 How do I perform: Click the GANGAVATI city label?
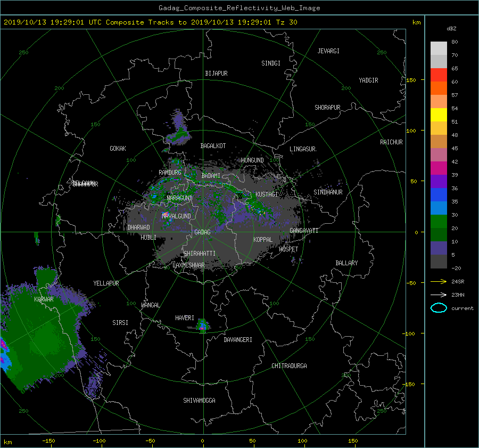pos(304,231)
